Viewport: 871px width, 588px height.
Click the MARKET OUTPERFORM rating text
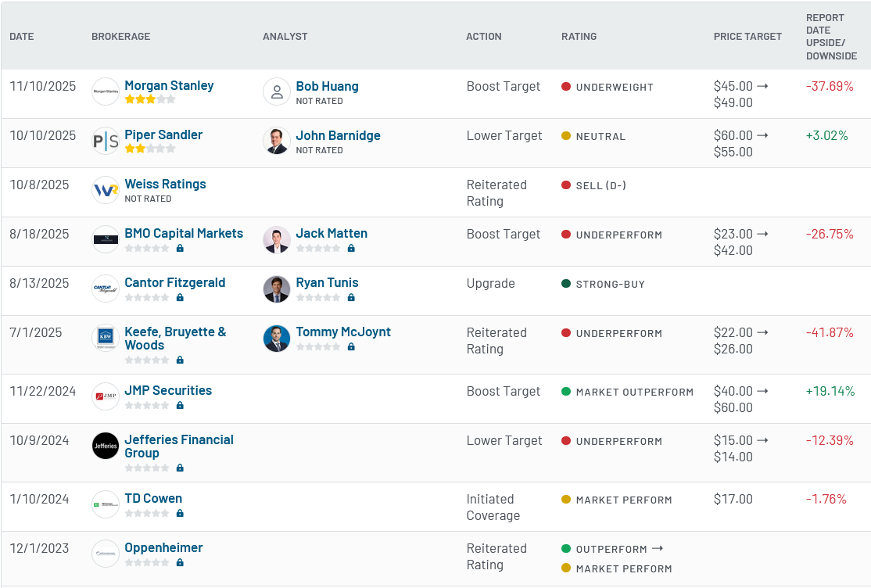(635, 393)
